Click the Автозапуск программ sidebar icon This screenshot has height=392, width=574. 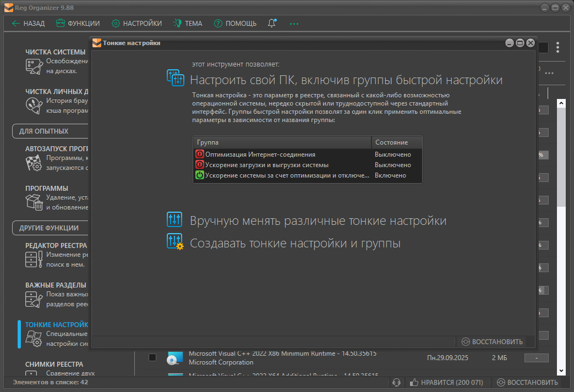pyautogui.click(x=34, y=162)
